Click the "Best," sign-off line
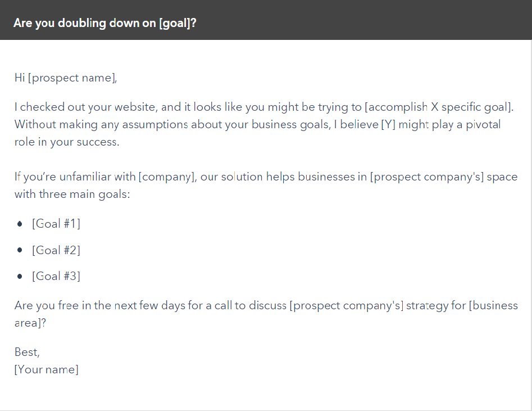 click(x=27, y=352)
